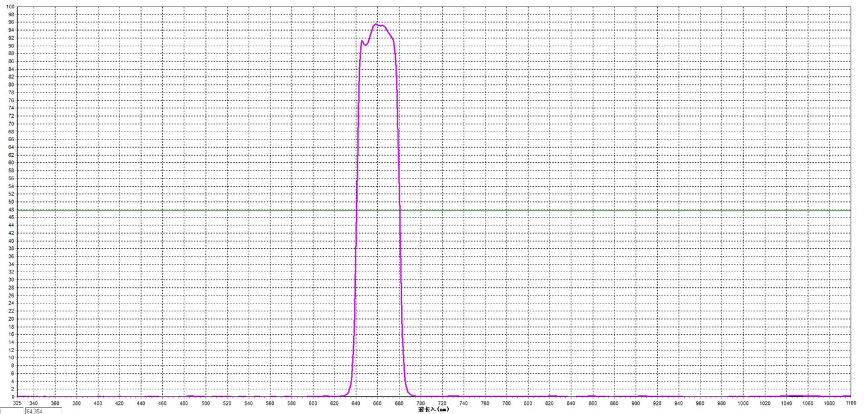
Task: Click the 100 label on the y-axis
Action: (x=10, y=7)
